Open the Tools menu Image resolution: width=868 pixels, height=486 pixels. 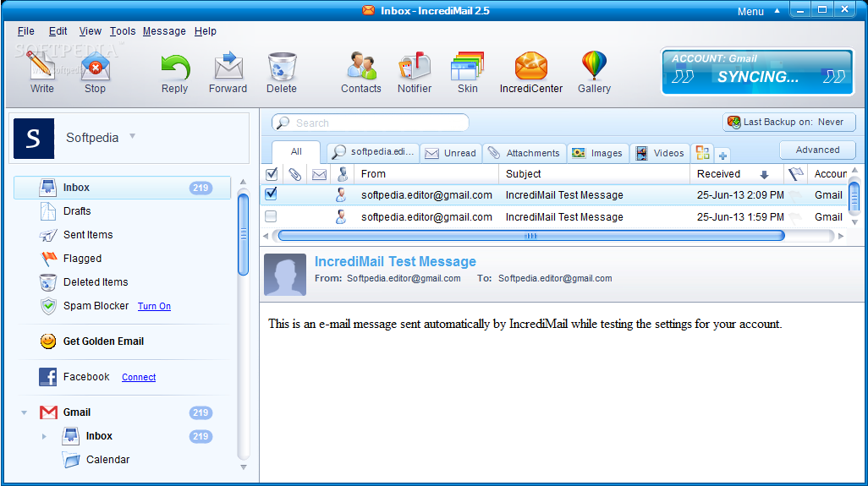click(x=123, y=31)
